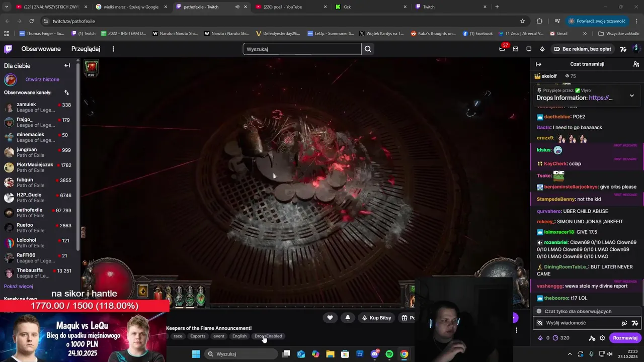The height and width of the screenshot is (362, 644).
Task: Open the Gmail bookmark
Action: [x=558, y=34]
